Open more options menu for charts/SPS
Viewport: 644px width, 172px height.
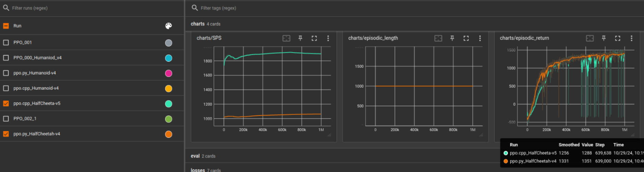(328, 38)
